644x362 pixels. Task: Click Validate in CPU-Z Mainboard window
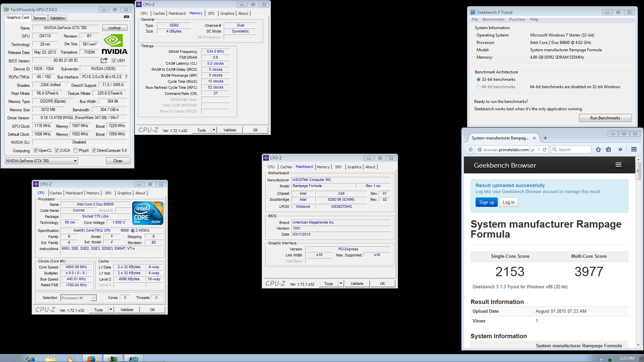pos(357,284)
